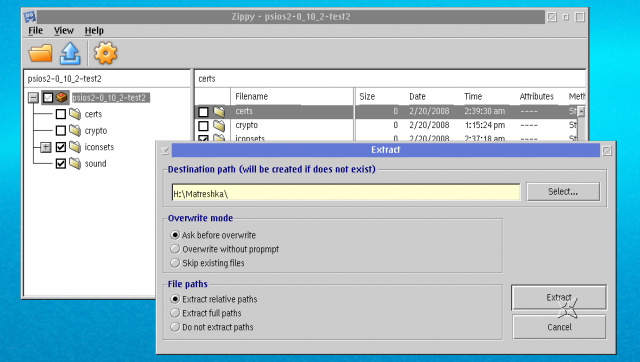Click the crypto folder icon in file list
This screenshot has height=362, width=640.
[219, 125]
